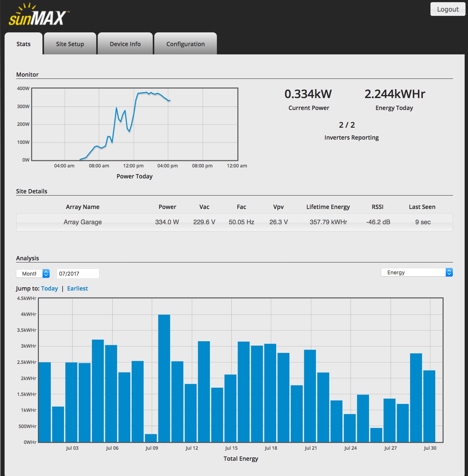Switch to the Device Info tab
The height and width of the screenshot is (476, 468).
[125, 44]
